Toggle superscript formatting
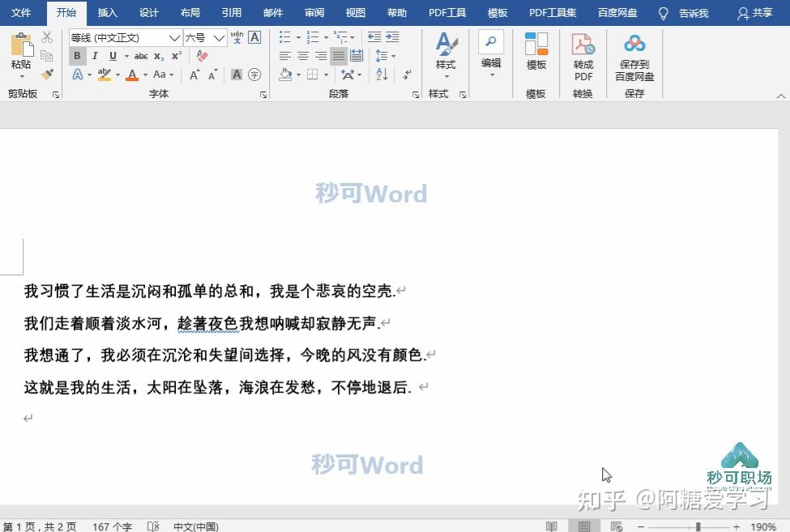This screenshot has height=532, width=790. [x=176, y=56]
